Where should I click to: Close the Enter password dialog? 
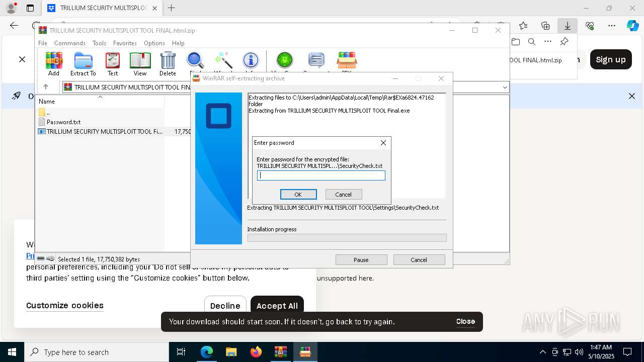tap(383, 143)
